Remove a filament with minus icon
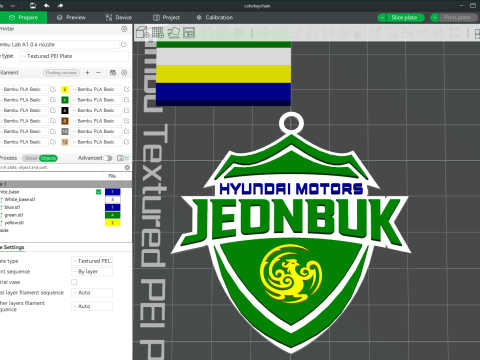480x360 pixels. tap(98, 72)
